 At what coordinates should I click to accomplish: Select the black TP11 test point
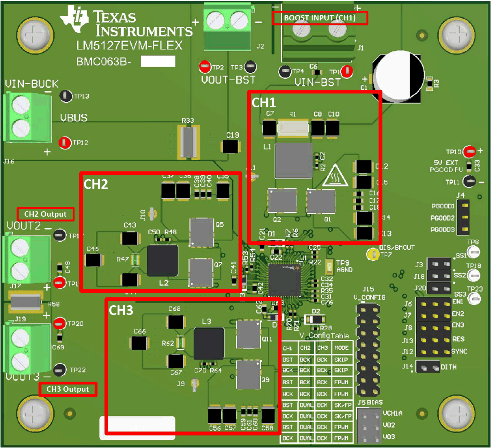pyautogui.click(x=469, y=181)
